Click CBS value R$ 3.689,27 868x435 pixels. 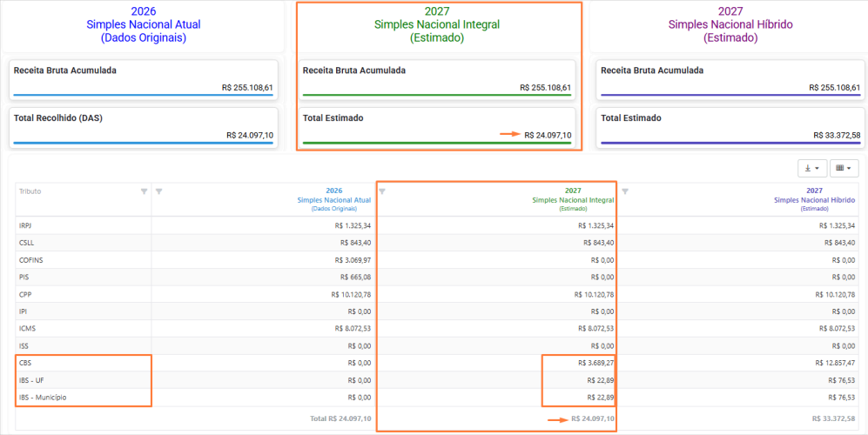pos(595,363)
